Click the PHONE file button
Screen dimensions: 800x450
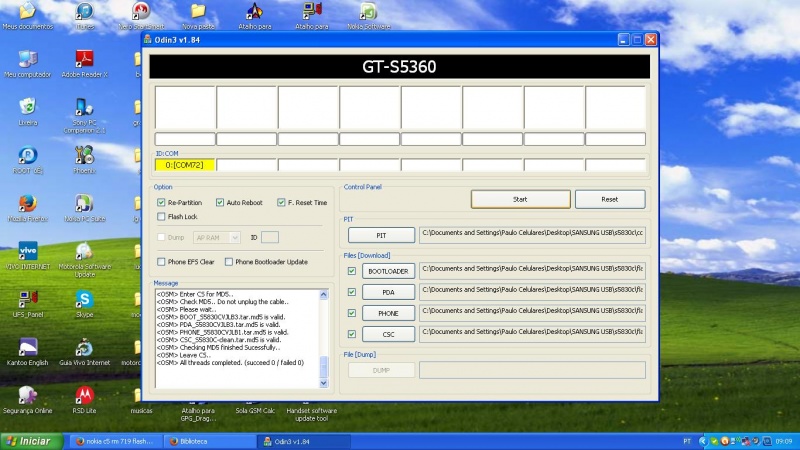coord(388,313)
